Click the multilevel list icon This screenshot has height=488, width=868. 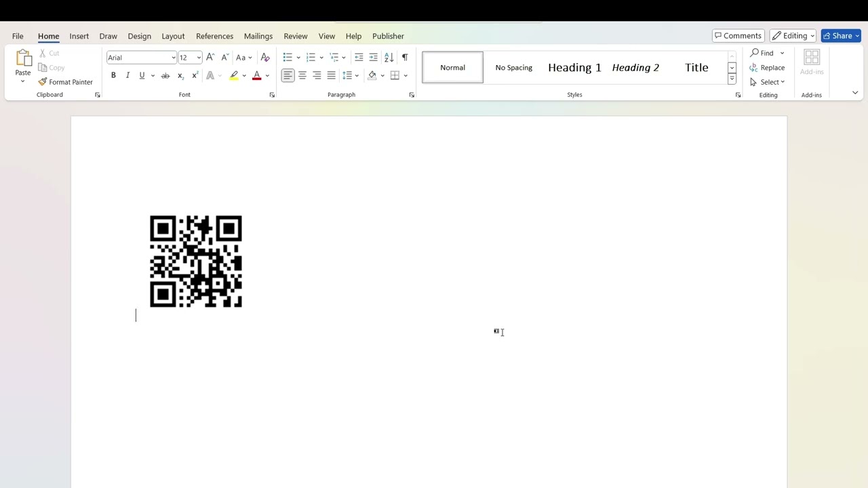pos(334,58)
